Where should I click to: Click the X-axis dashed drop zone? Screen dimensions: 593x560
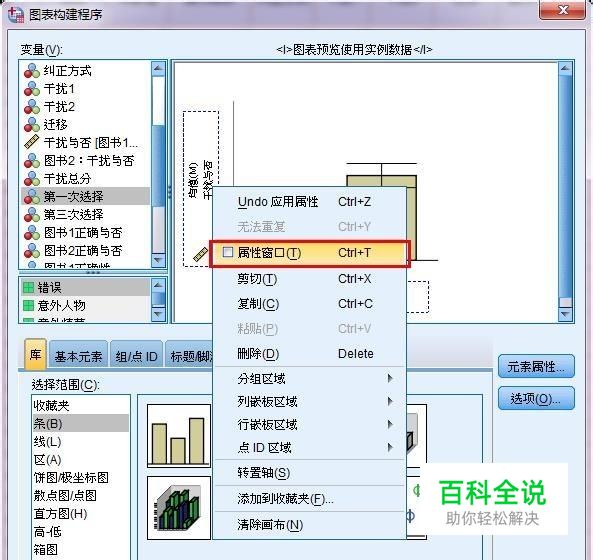tap(418, 297)
